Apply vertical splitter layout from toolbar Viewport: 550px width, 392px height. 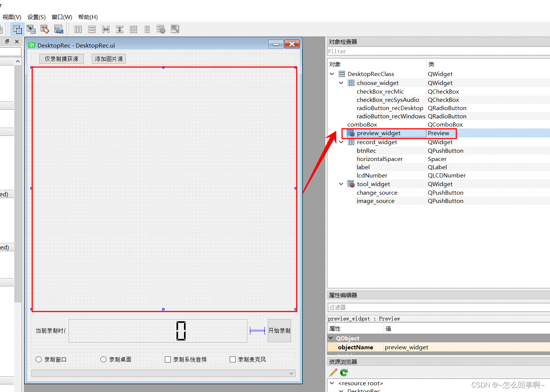pyautogui.click(x=120, y=29)
